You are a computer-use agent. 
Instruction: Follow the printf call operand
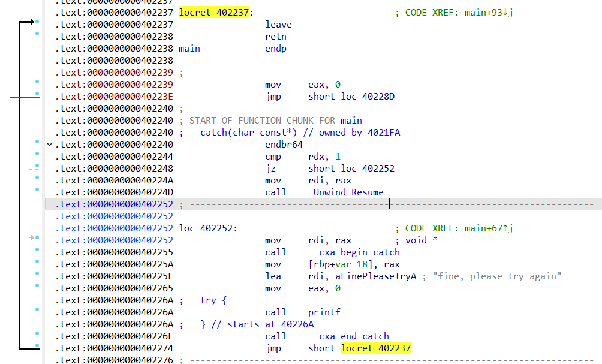pos(324,312)
